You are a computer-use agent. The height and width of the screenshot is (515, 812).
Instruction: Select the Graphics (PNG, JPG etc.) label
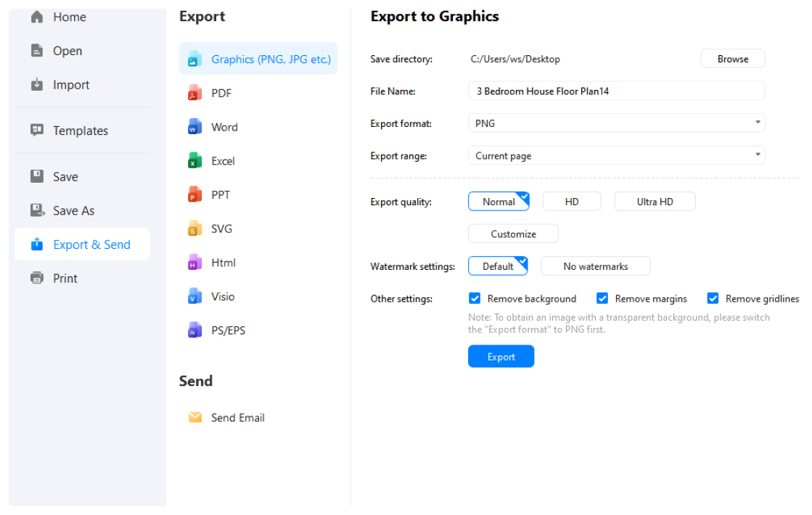point(271,59)
